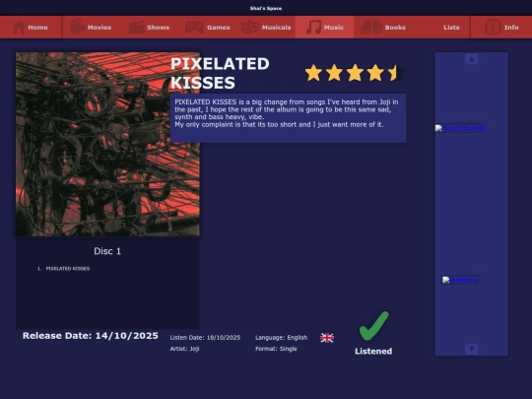532x399 pixels.
Task: Open the PIXELATED KISSES album cover image
Action: pos(107,144)
